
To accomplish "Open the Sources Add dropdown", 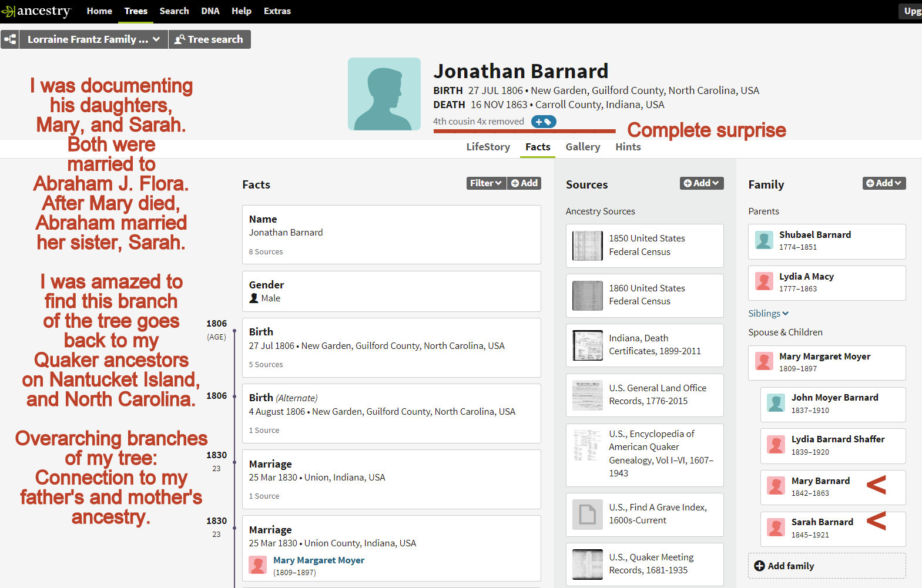I will 701,183.
